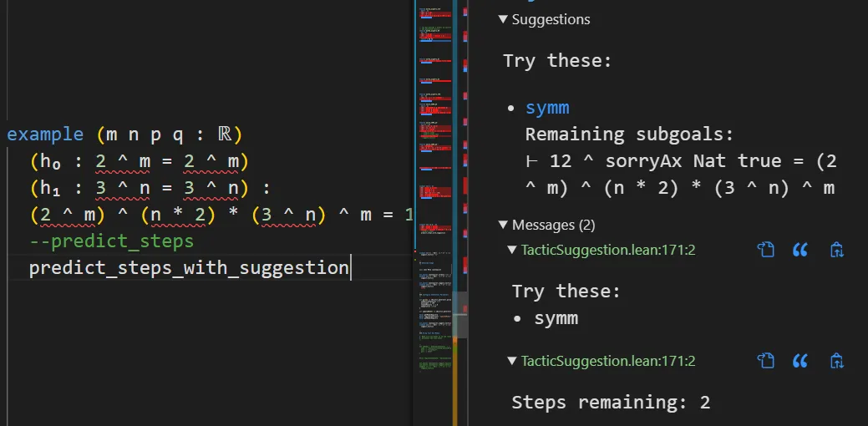Click the plain 'symm' bullet under Messages

point(556,318)
